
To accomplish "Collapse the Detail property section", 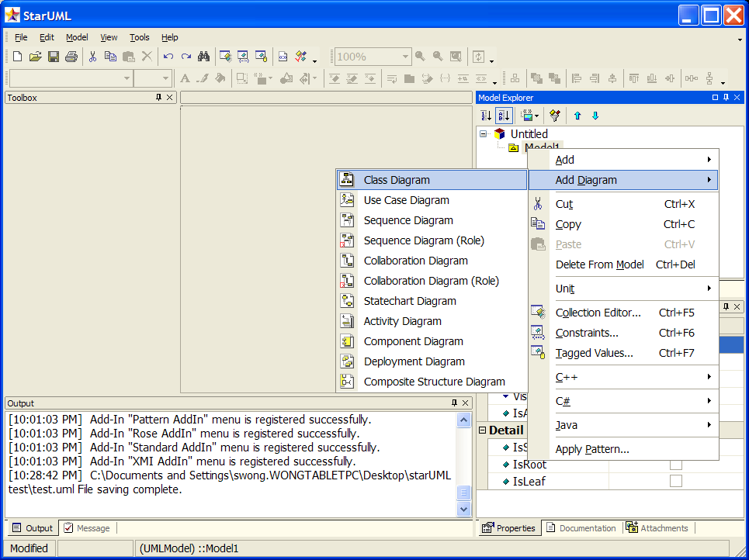I will coord(483,430).
